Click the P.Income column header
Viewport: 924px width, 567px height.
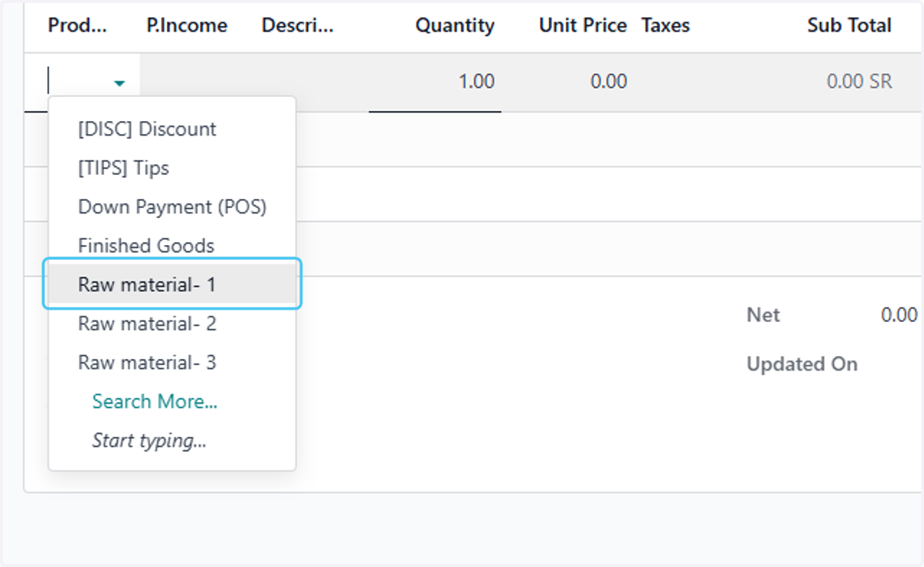point(187,25)
